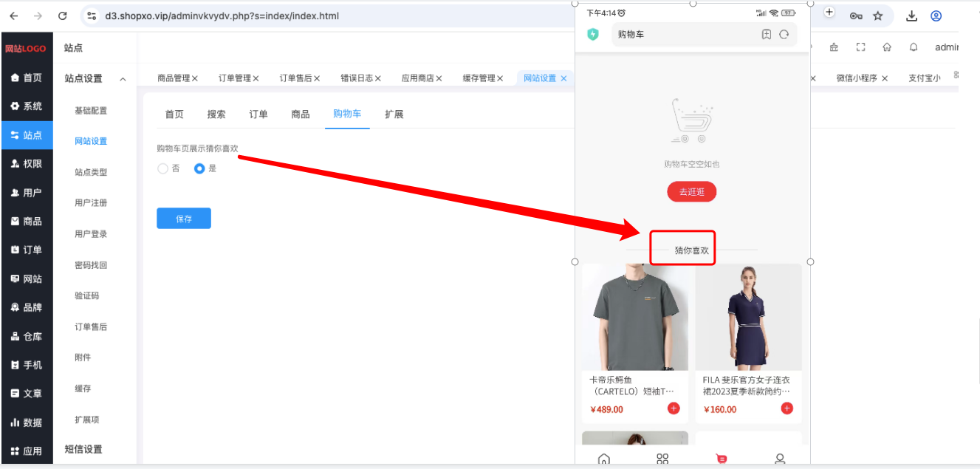The height and width of the screenshot is (469, 980).
Task: Open the browser downloads icon
Action: [912, 16]
